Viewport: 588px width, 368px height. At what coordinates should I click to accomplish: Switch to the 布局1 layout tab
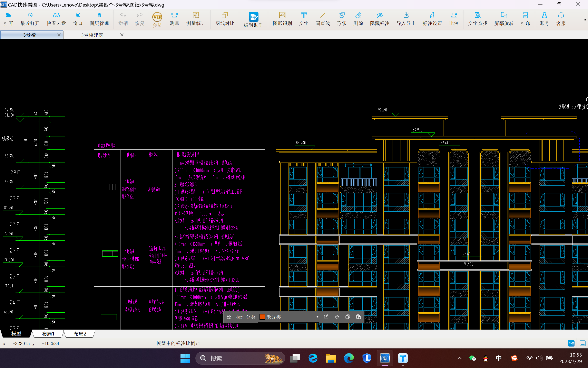[48, 334]
